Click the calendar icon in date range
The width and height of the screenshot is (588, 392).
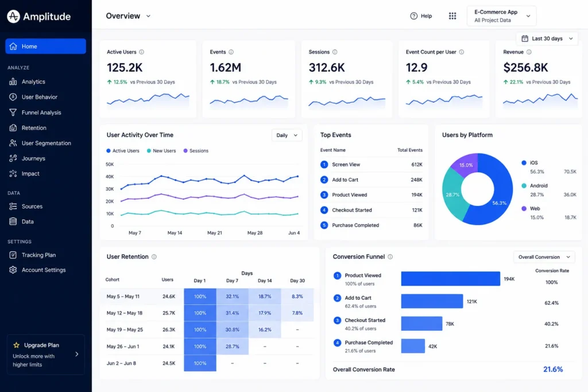click(525, 38)
